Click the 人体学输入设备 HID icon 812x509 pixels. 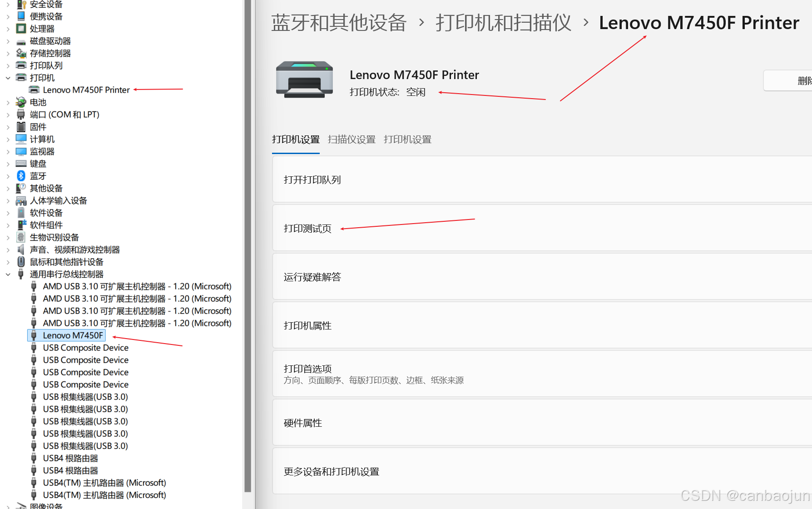(x=21, y=200)
